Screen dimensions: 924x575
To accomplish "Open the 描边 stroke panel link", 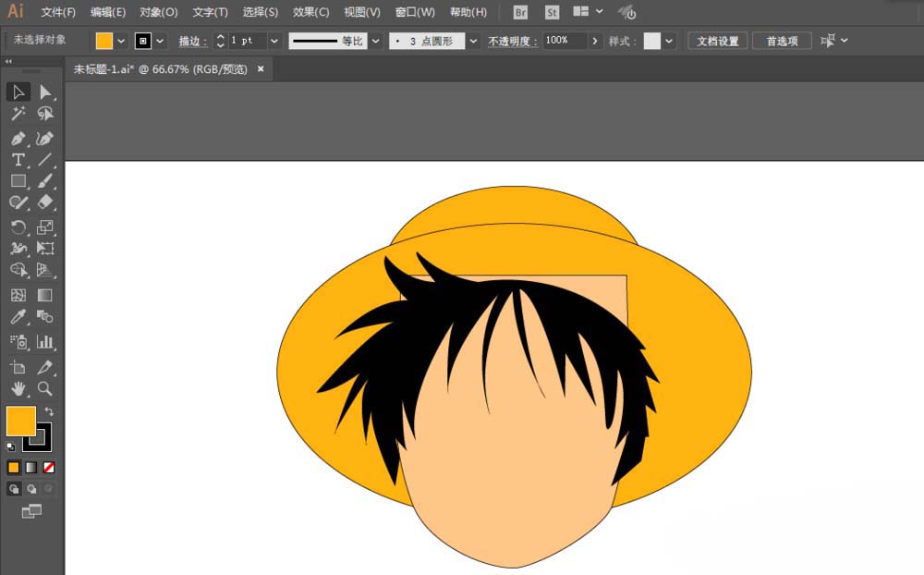I will [192, 42].
